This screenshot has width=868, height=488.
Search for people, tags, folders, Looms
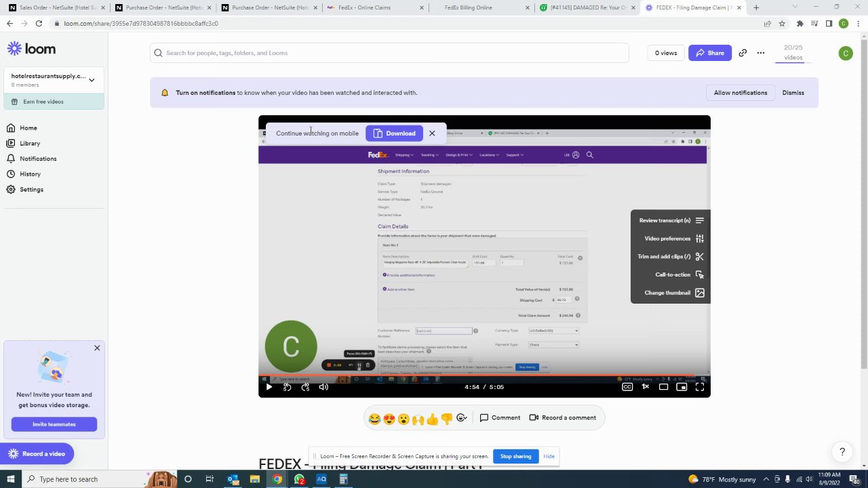pyautogui.click(x=389, y=53)
